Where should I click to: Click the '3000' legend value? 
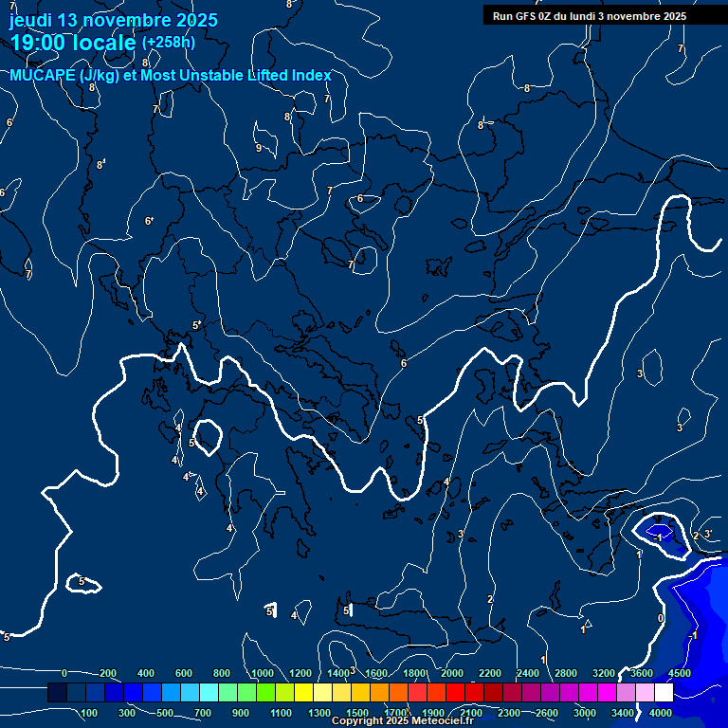[x=585, y=713]
